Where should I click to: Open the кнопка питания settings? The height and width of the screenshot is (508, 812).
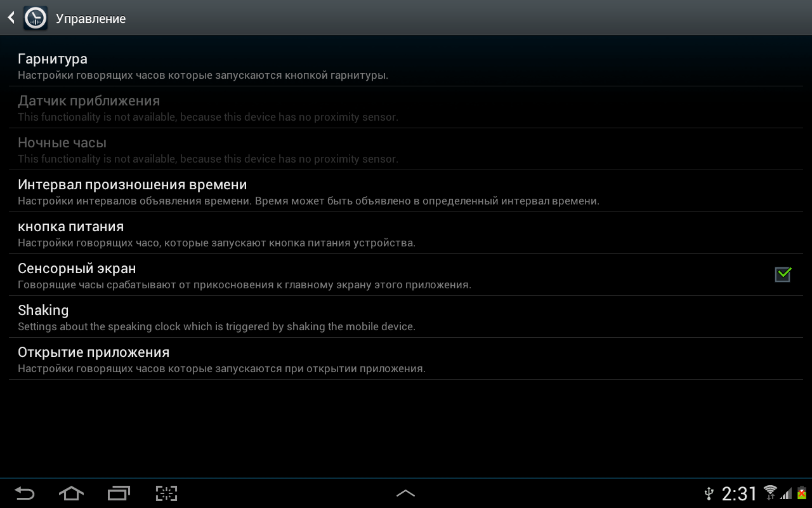point(406,233)
